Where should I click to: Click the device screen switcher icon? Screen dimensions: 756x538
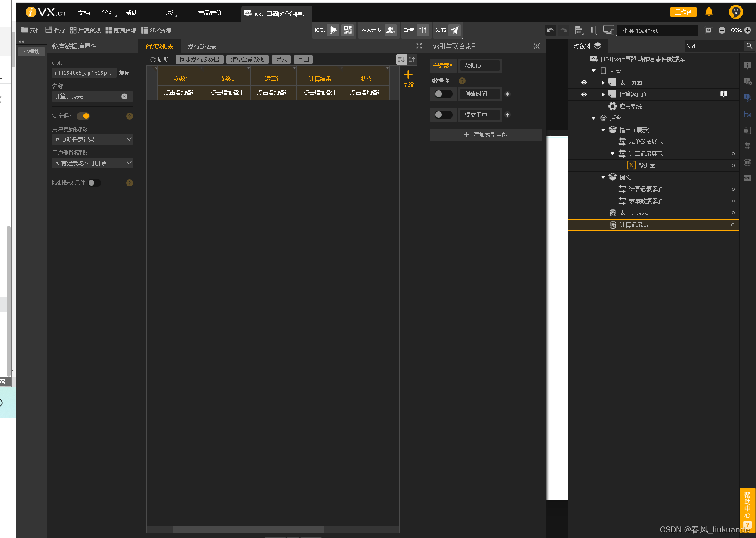pos(608,30)
